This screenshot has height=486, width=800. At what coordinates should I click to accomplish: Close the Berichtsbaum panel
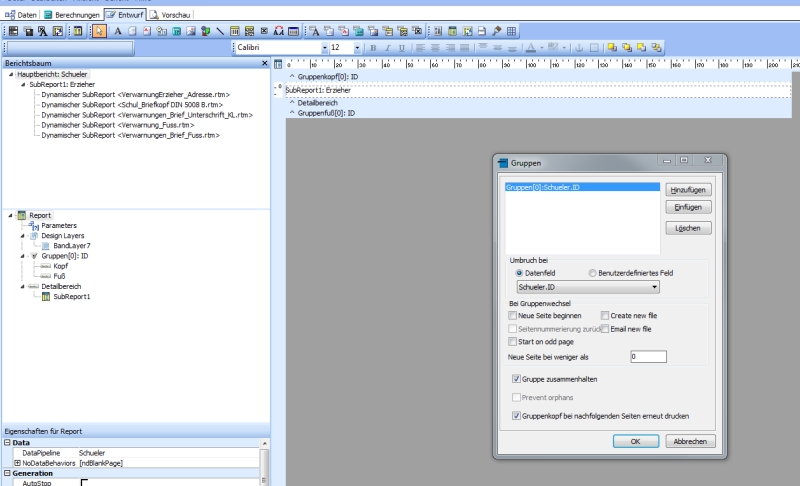pyautogui.click(x=264, y=63)
